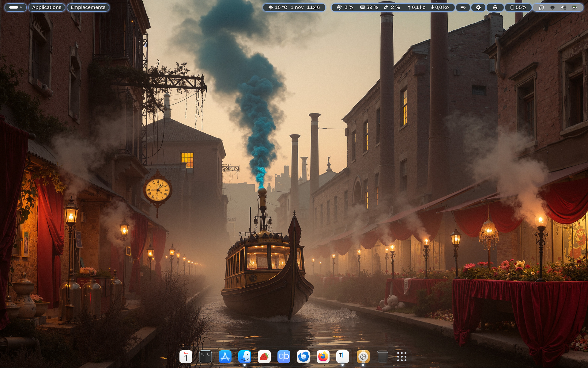Open the volume speaker icon
The image size is (588, 368).
click(563, 7)
